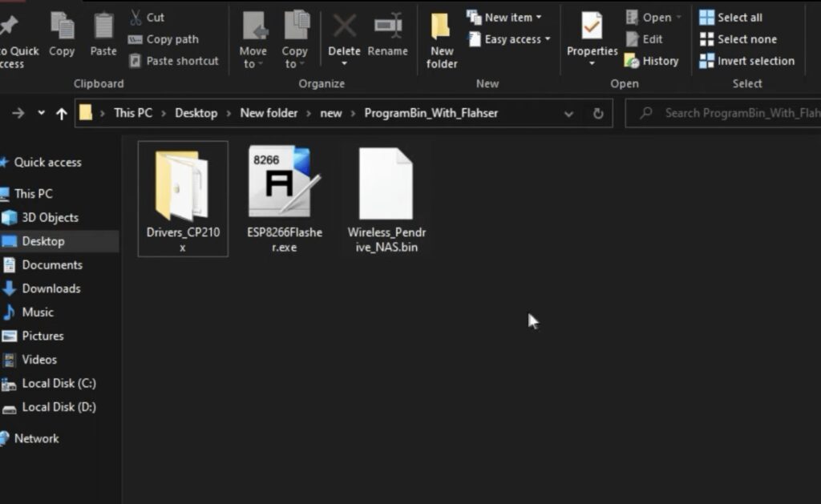The height and width of the screenshot is (504, 821).
Task: Open the Easy access dropdown
Action: [x=509, y=39]
